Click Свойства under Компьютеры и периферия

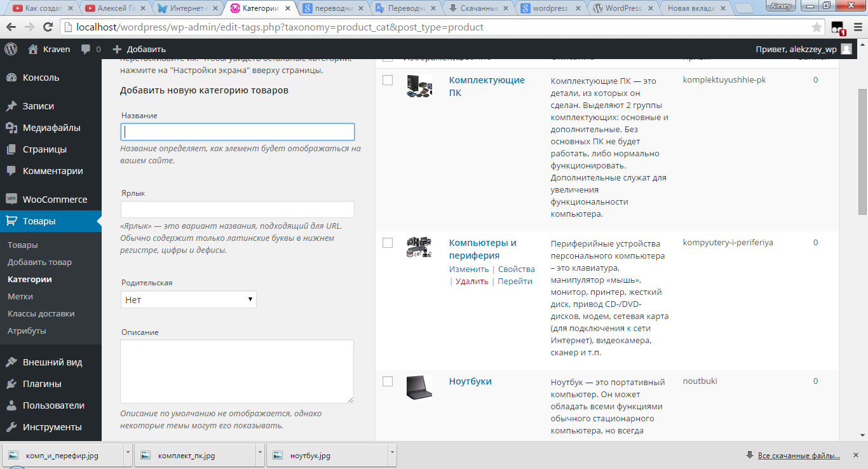click(517, 269)
